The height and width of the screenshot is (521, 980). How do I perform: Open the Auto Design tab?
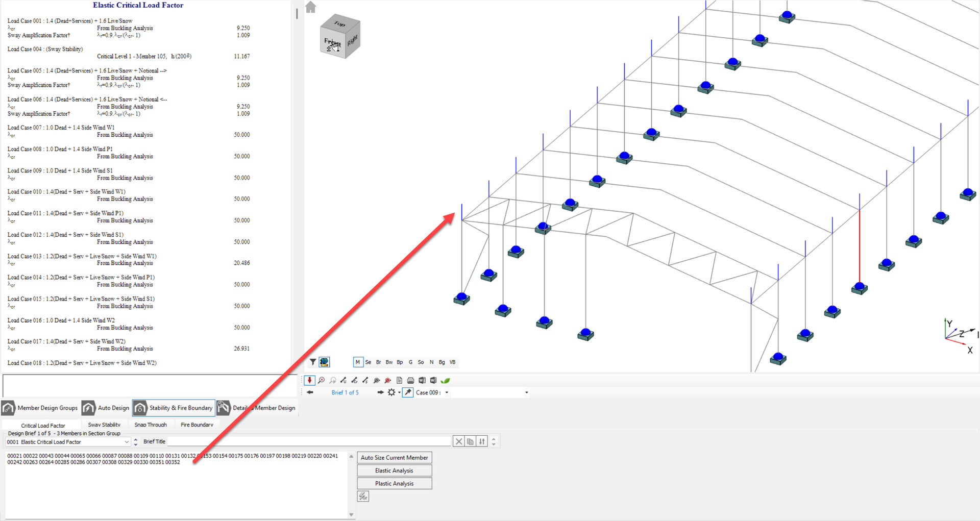point(106,408)
